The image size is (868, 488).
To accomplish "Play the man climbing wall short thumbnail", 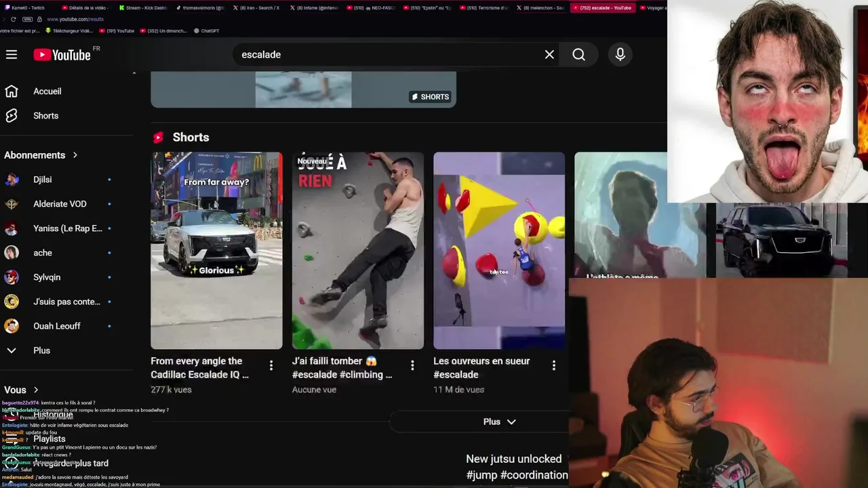I will (358, 251).
